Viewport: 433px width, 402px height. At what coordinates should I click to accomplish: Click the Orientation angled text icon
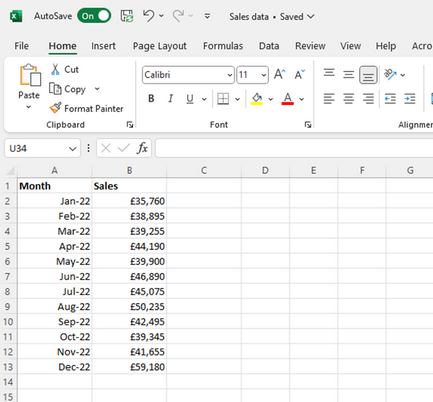point(390,74)
